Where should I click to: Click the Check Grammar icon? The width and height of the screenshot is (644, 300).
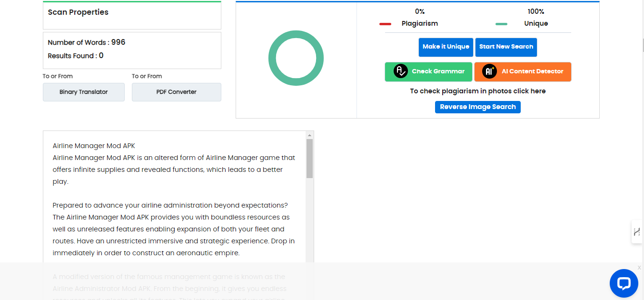[x=401, y=71]
